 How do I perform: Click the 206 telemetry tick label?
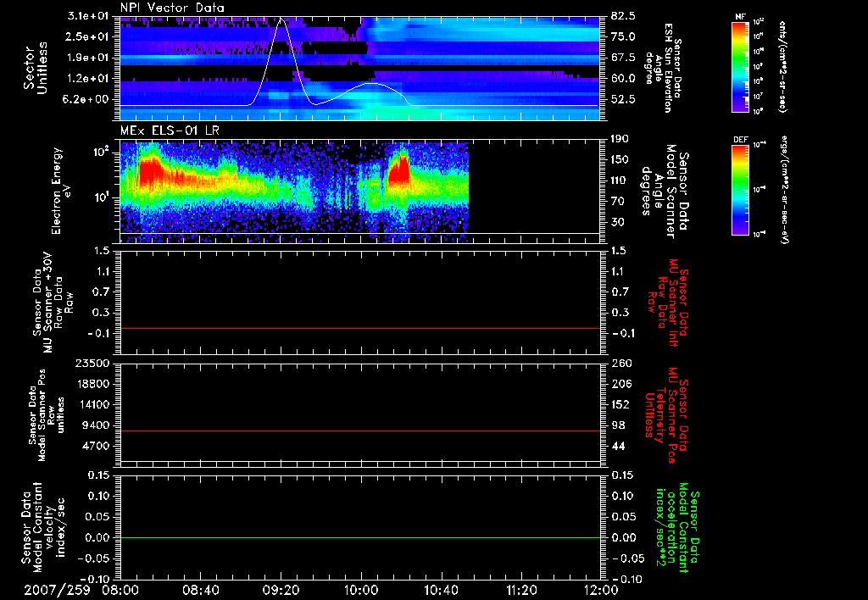point(620,384)
